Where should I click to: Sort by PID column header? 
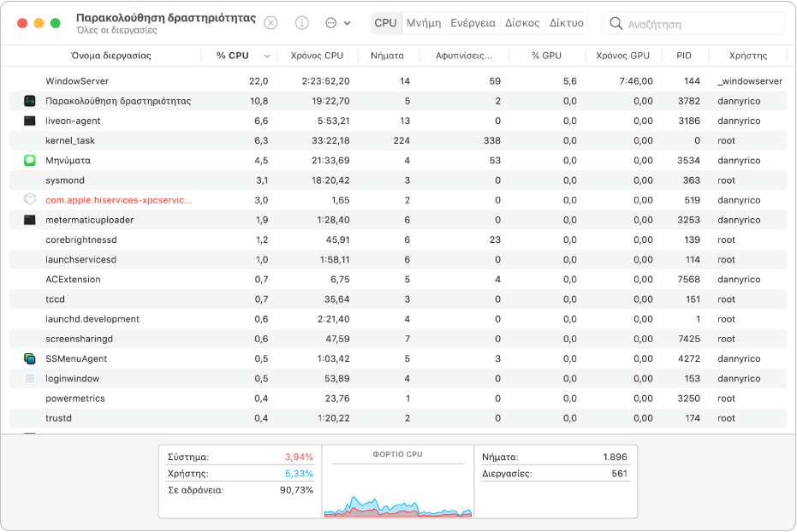pos(684,56)
